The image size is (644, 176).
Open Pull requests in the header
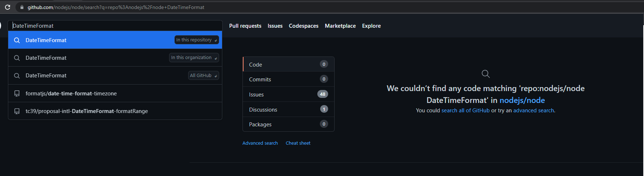[245, 26]
